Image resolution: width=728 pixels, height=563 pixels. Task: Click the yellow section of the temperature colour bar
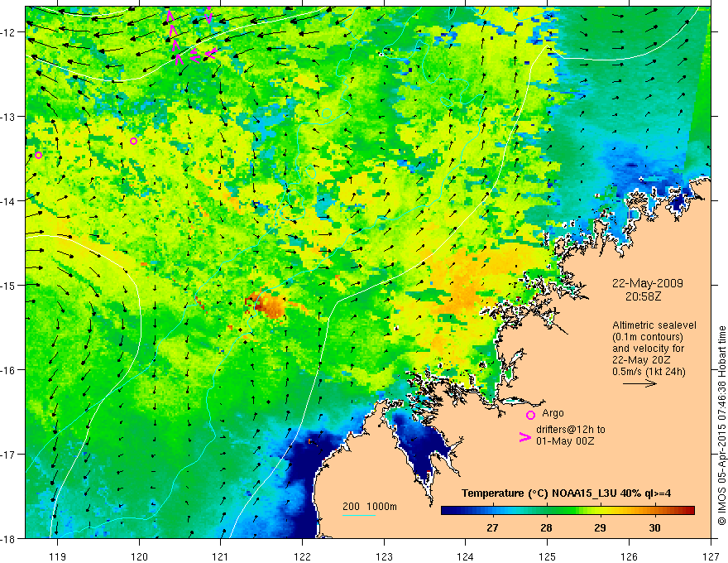[x=604, y=511]
